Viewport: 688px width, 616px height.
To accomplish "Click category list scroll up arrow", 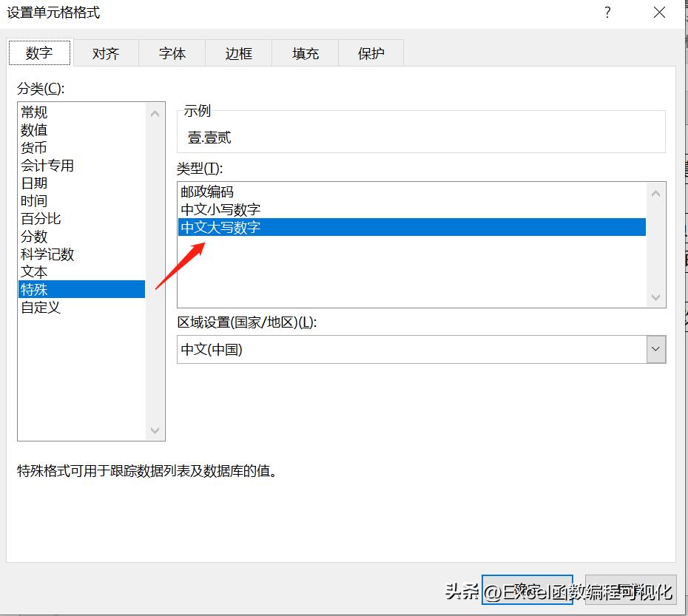I will click(155, 113).
